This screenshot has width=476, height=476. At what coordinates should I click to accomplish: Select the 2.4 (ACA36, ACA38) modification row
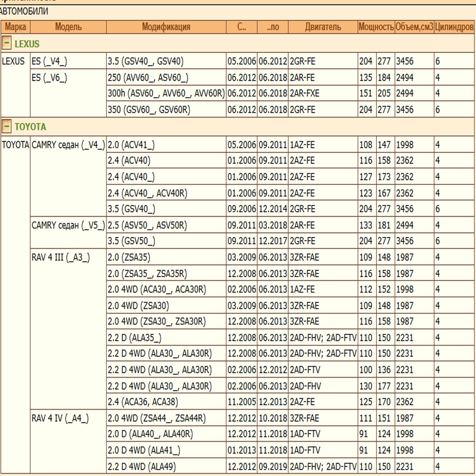[143, 402]
